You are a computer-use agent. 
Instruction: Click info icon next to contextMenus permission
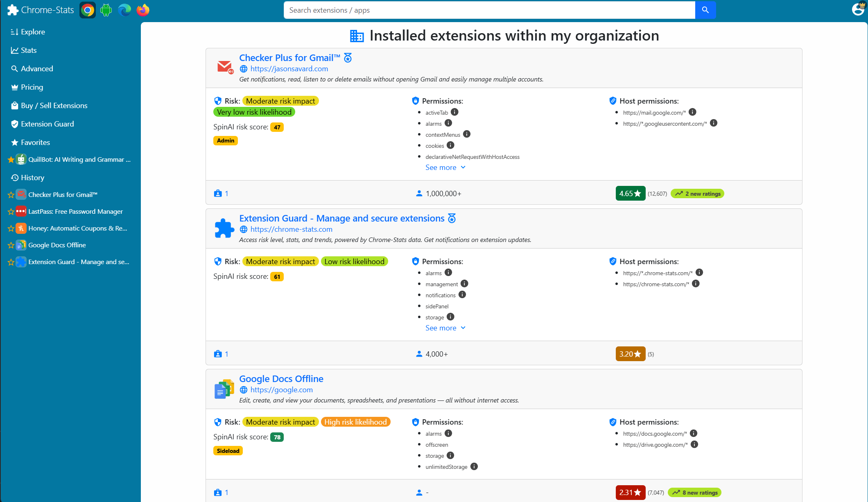tap(467, 134)
